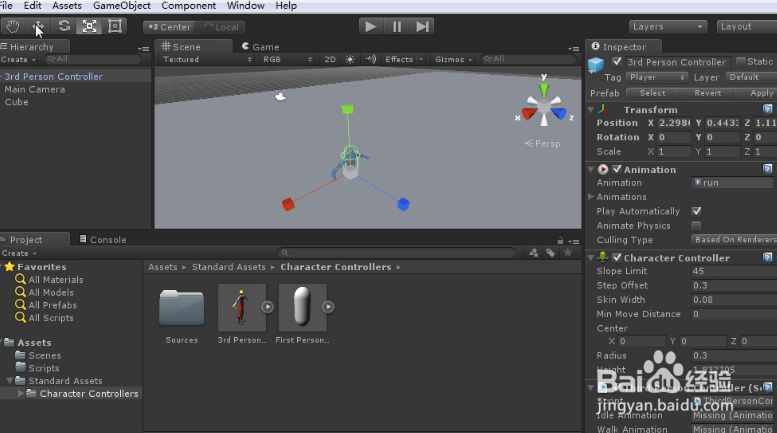Open the Layer Default dropdown
The width and height of the screenshot is (777, 433).
[750, 78]
